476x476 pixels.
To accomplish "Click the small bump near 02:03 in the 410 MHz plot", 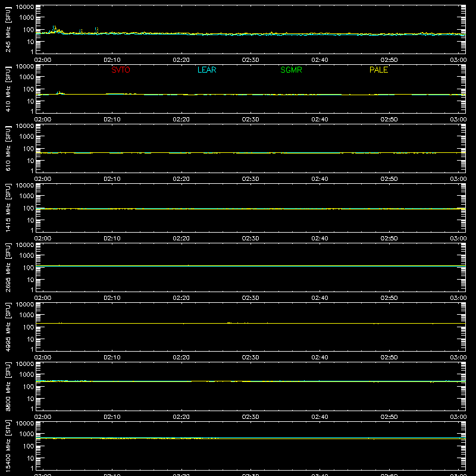I will pos(59,92).
